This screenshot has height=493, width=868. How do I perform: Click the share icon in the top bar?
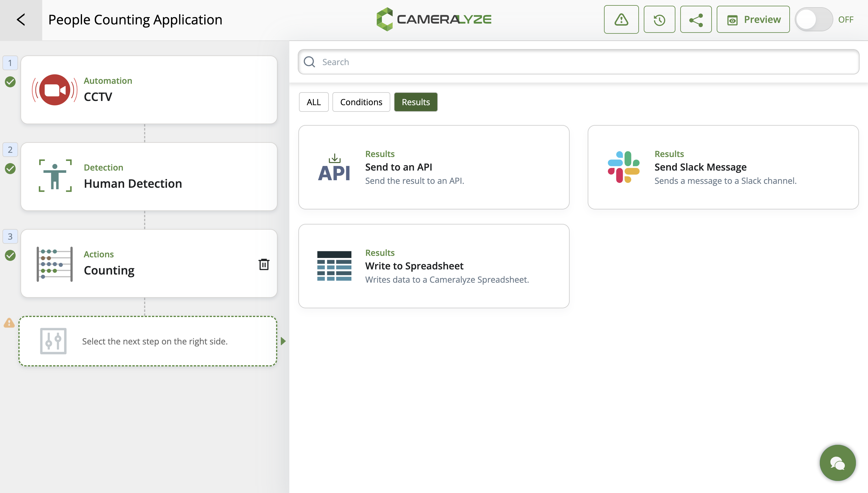point(695,19)
